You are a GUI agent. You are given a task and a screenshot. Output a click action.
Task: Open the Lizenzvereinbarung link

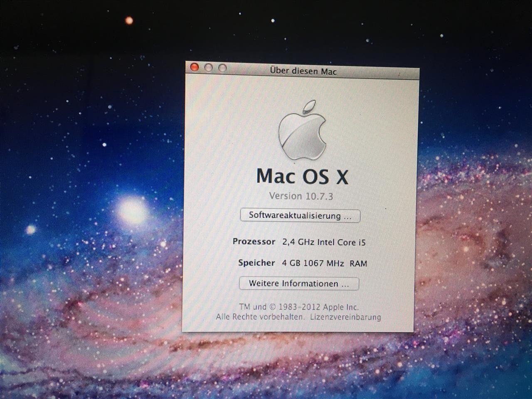(345, 317)
